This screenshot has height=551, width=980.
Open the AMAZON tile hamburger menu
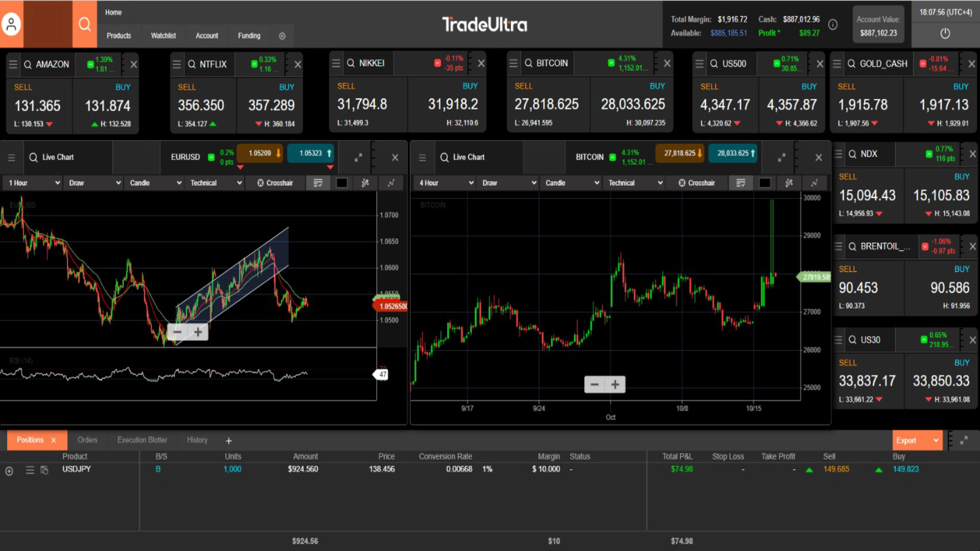[x=13, y=64]
